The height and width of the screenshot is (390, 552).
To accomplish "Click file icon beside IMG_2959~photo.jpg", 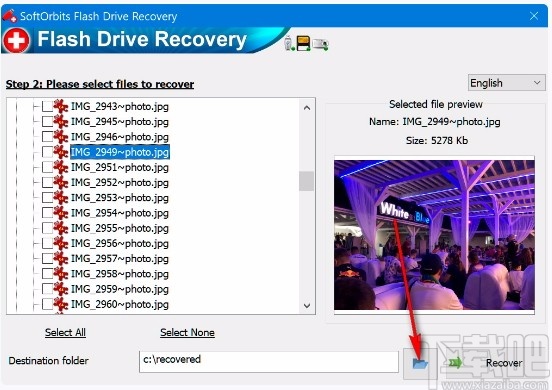I will point(61,289).
